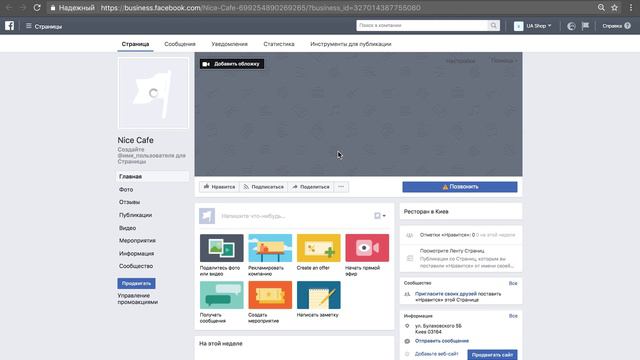Open the three-dots more actions button
640x360 pixels.
pyautogui.click(x=341, y=187)
